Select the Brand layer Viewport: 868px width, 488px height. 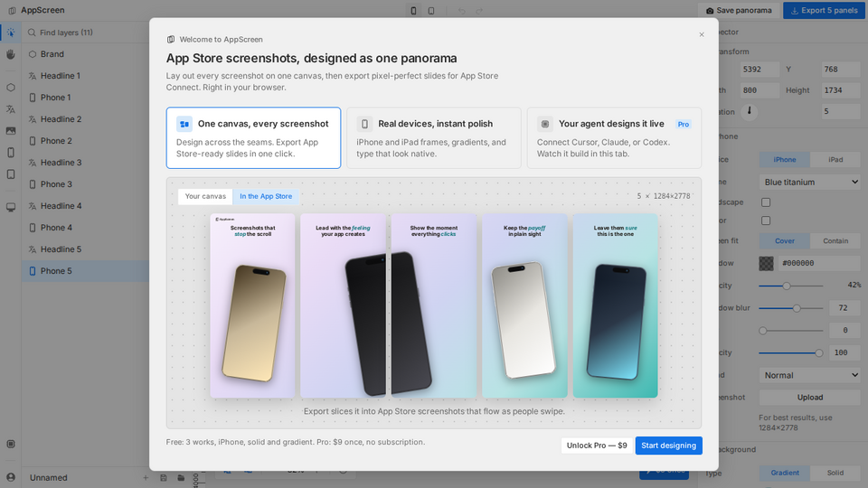point(85,54)
